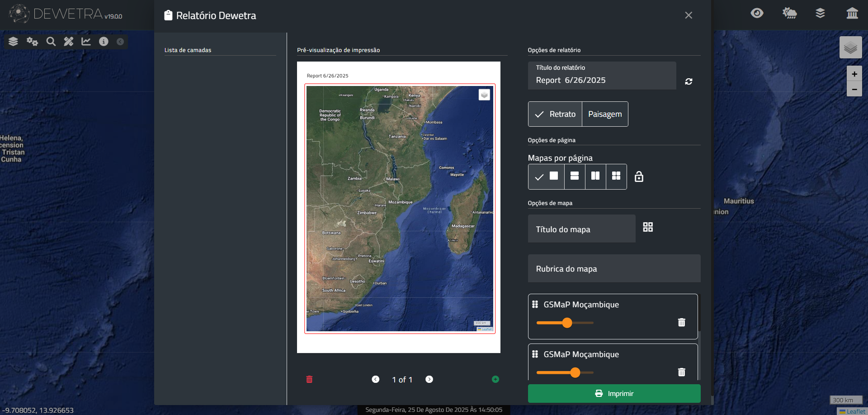Toggle the maps-per-page lock icon
Screen dimensions: 868x415
tap(639, 176)
